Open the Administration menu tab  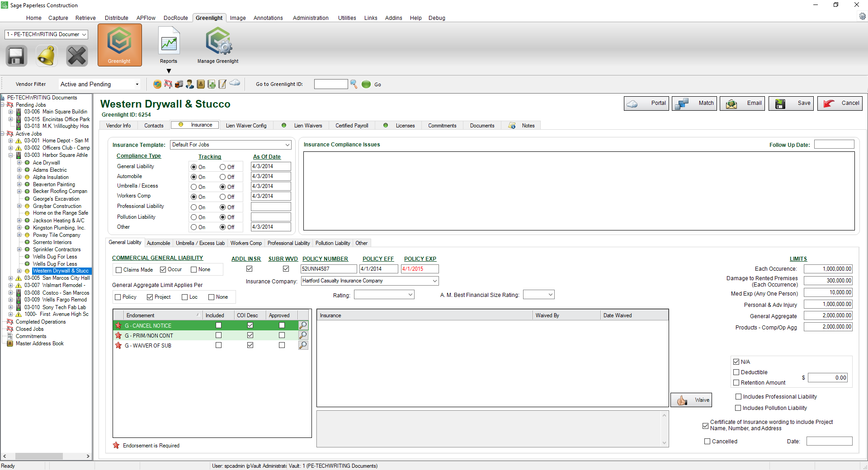311,18
